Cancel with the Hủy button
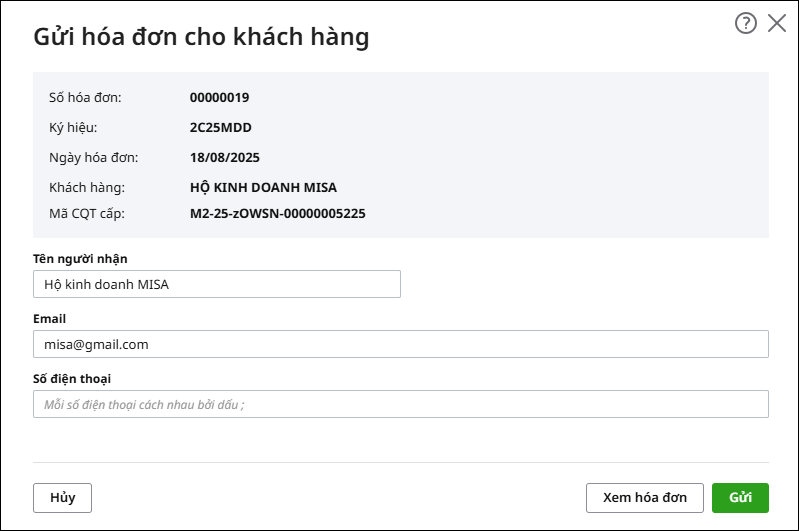This screenshot has width=799, height=531. [x=62, y=497]
